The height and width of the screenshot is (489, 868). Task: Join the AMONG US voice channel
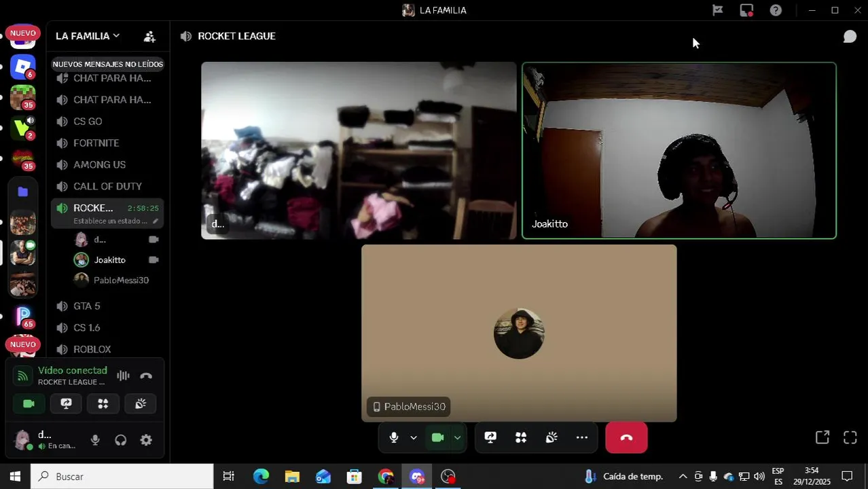pos(107,165)
